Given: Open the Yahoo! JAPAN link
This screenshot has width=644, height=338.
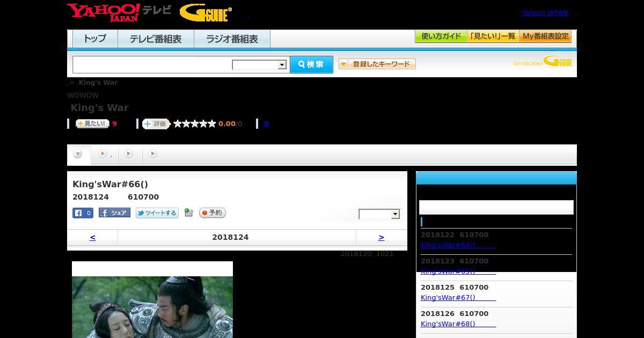Looking at the screenshot, I should pos(545,12).
